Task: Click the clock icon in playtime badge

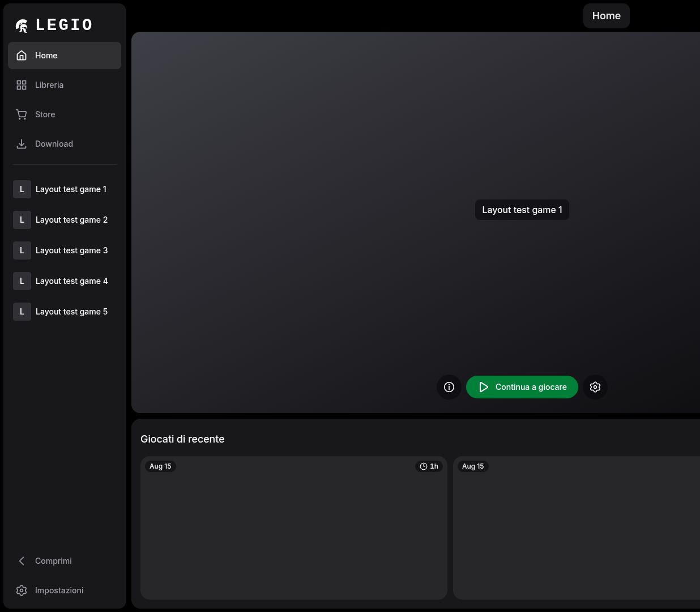Action: tap(423, 466)
